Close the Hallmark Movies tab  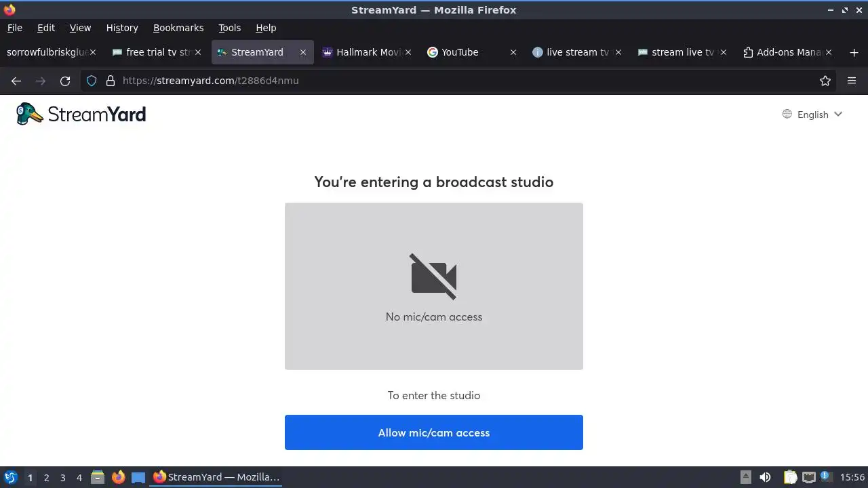(x=408, y=52)
